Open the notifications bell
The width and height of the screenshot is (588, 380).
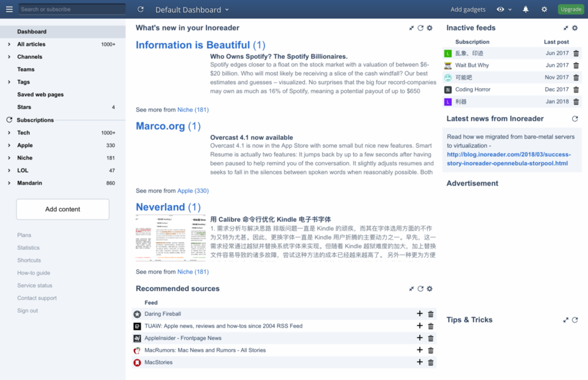coord(526,9)
